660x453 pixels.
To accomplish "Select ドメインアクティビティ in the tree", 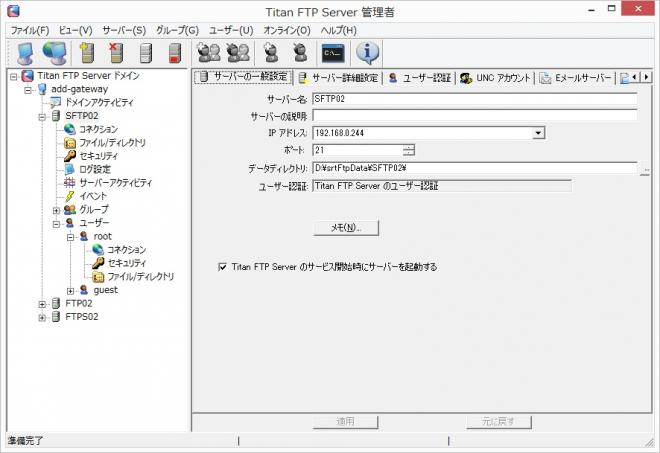I will point(98,102).
